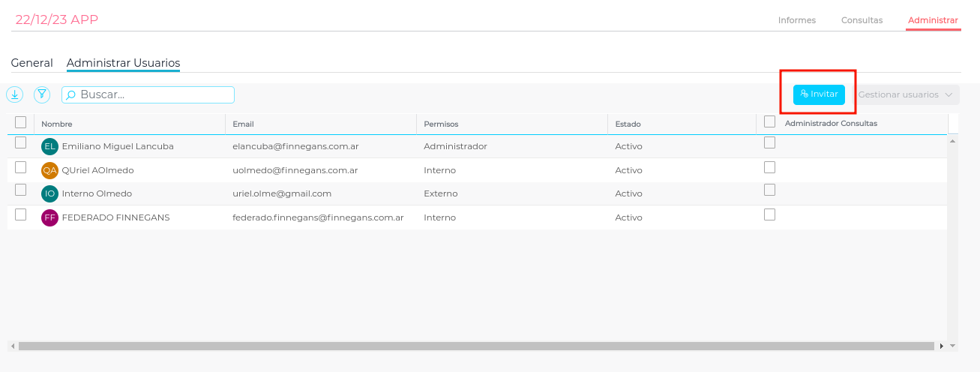Click the QA avatar for QUriel AOlmedo

click(49, 170)
